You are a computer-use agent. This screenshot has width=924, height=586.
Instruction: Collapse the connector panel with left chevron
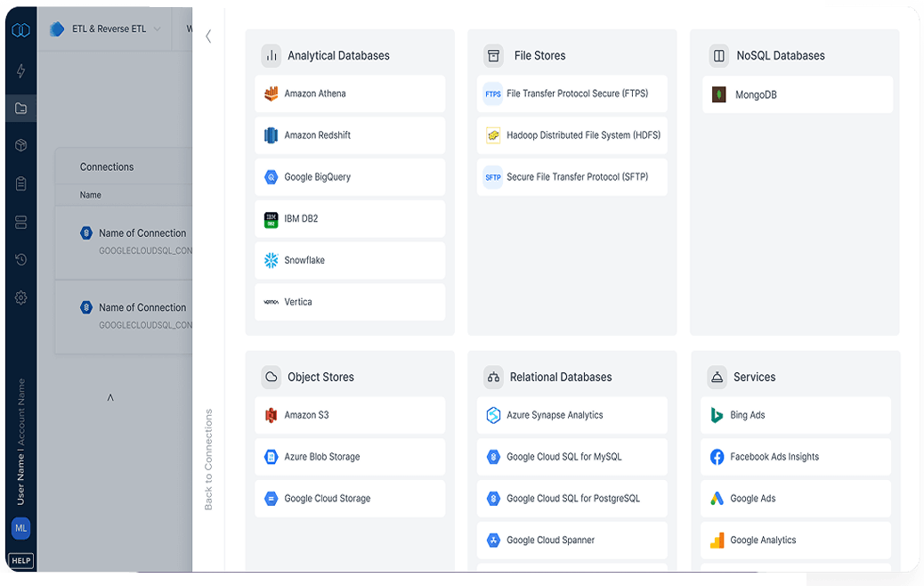[x=208, y=37]
